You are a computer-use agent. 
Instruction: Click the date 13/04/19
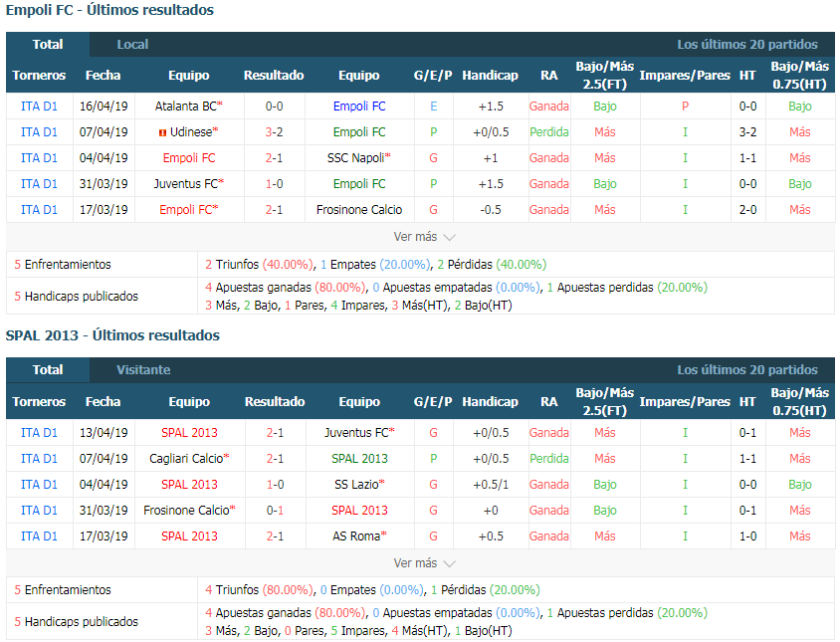coord(104,432)
